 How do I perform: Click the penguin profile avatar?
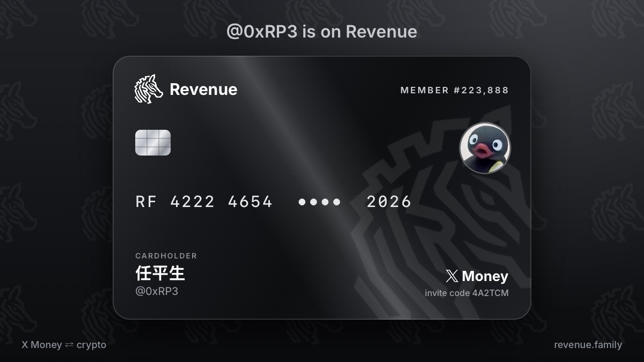[485, 147]
